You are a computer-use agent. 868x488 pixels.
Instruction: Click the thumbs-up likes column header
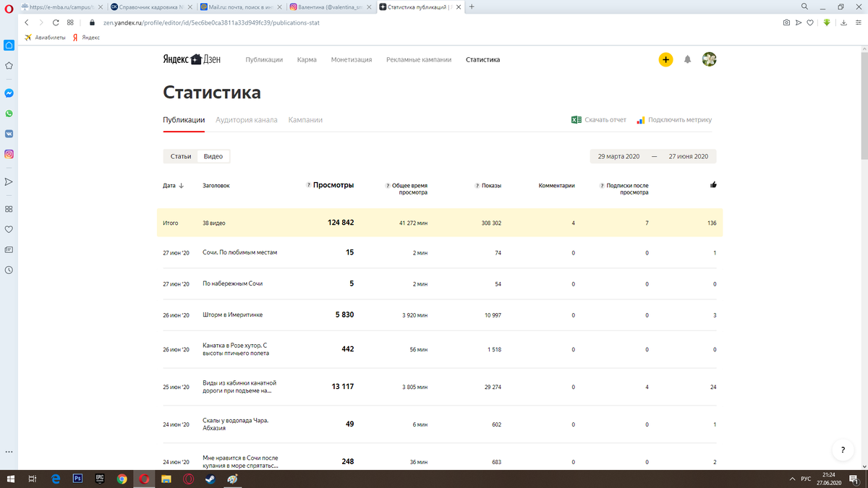pos(713,185)
